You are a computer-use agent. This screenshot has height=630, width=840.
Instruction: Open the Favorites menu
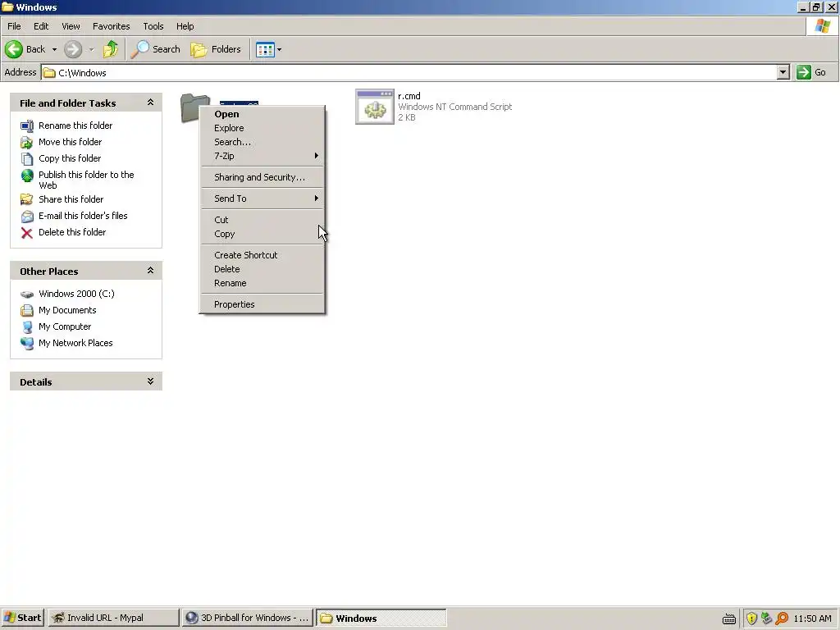pyautogui.click(x=111, y=26)
